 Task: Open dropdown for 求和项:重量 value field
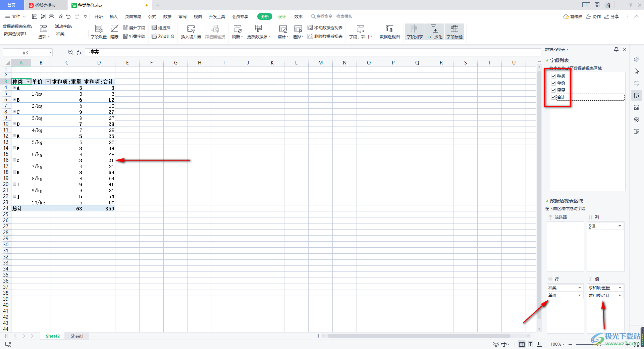620,288
